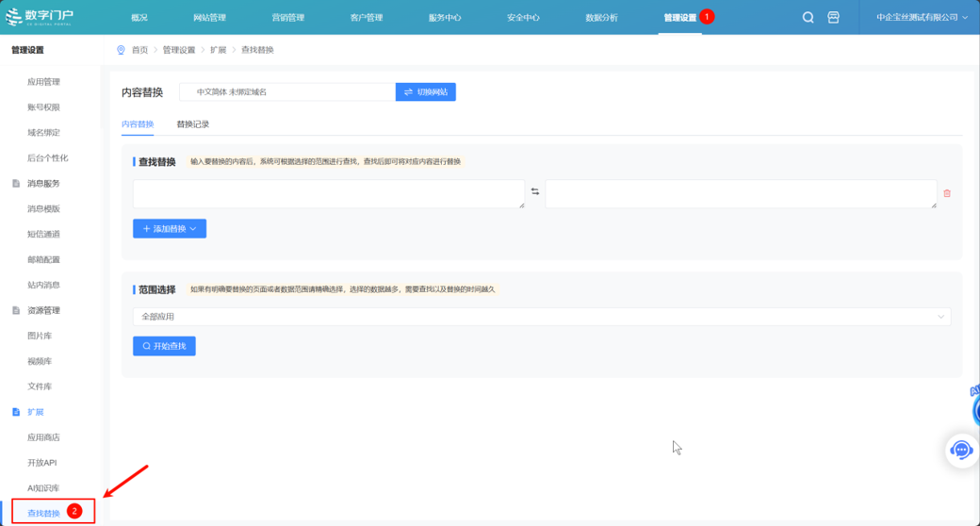Viewport: 980px width, 526px height.
Task: Open the 全部应用 scope dropdown
Action: pos(542,317)
